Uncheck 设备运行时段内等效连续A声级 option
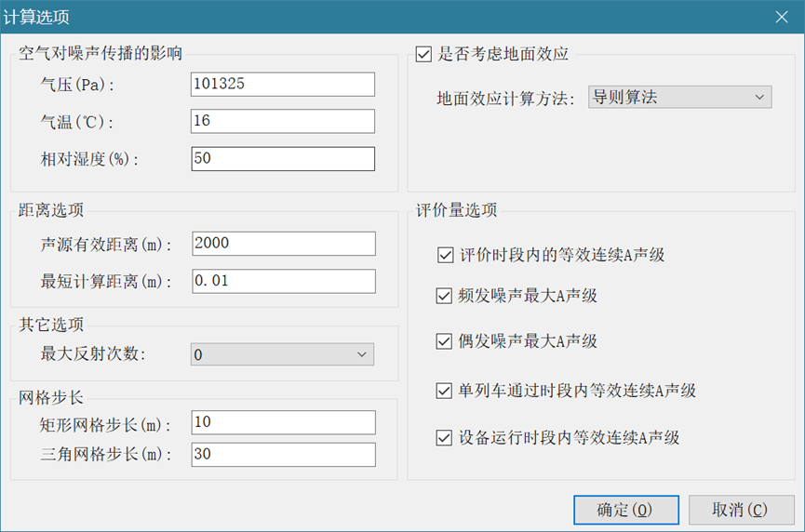805x532 pixels. 444,437
